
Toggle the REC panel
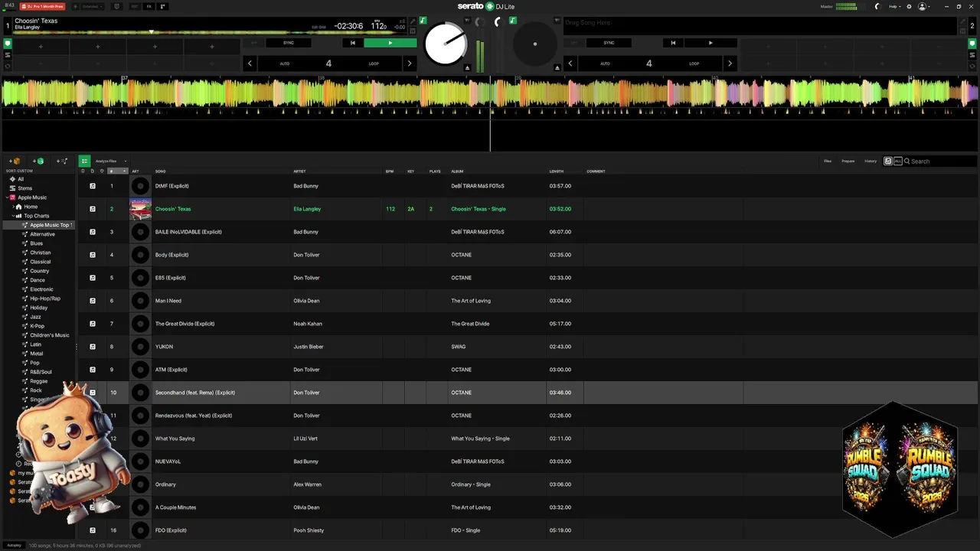(x=135, y=6)
